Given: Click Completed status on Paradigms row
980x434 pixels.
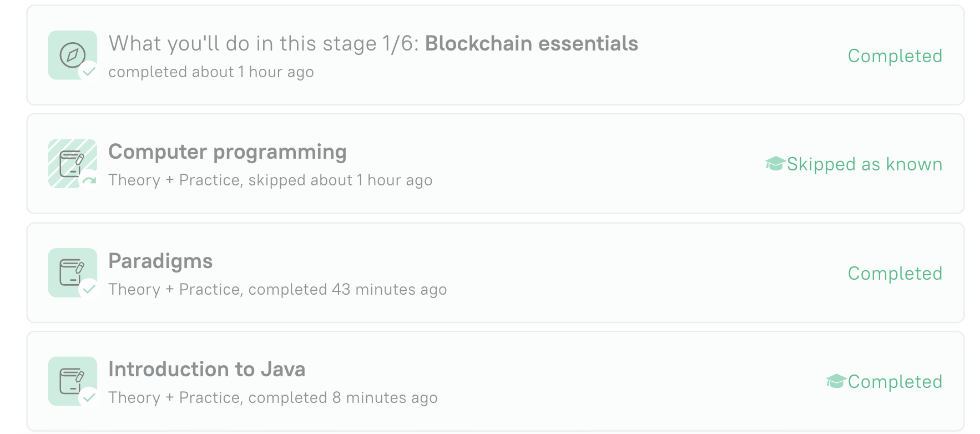Looking at the screenshot, I should 895,274.
